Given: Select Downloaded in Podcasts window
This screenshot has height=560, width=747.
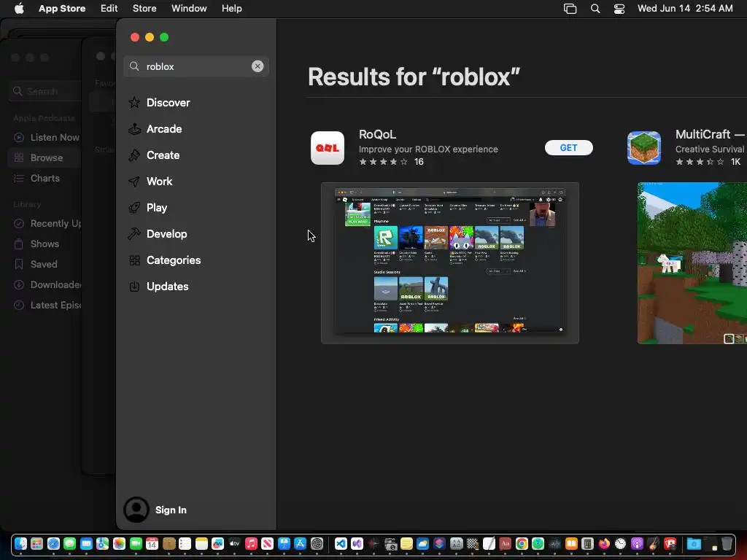Looking at the screenshot, I should (x=47, y=285).
